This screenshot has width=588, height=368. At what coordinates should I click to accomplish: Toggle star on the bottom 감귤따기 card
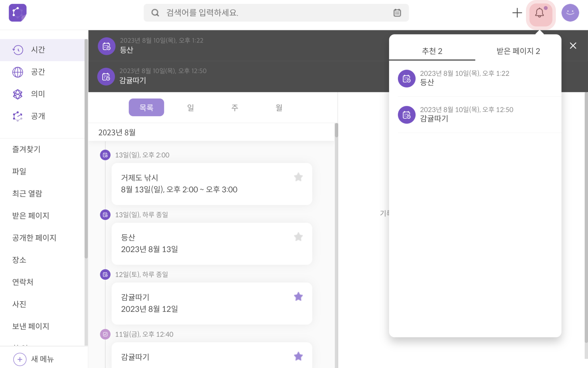298,356
